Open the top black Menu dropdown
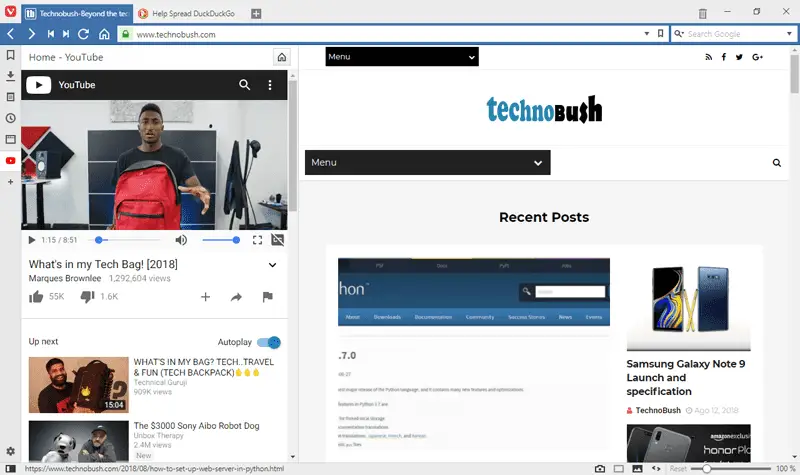The height and width of the screenshot is (475, 800). [x=402, y=57]
